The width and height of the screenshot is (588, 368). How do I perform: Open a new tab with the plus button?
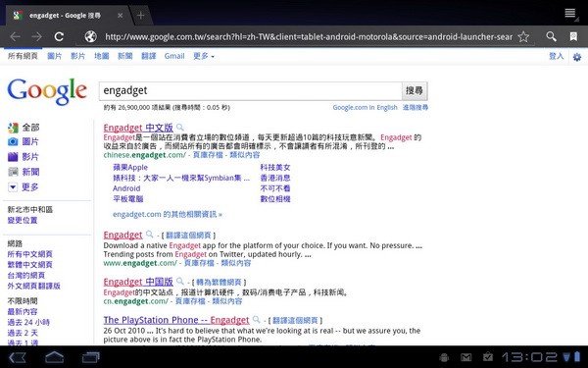(140, 16)
